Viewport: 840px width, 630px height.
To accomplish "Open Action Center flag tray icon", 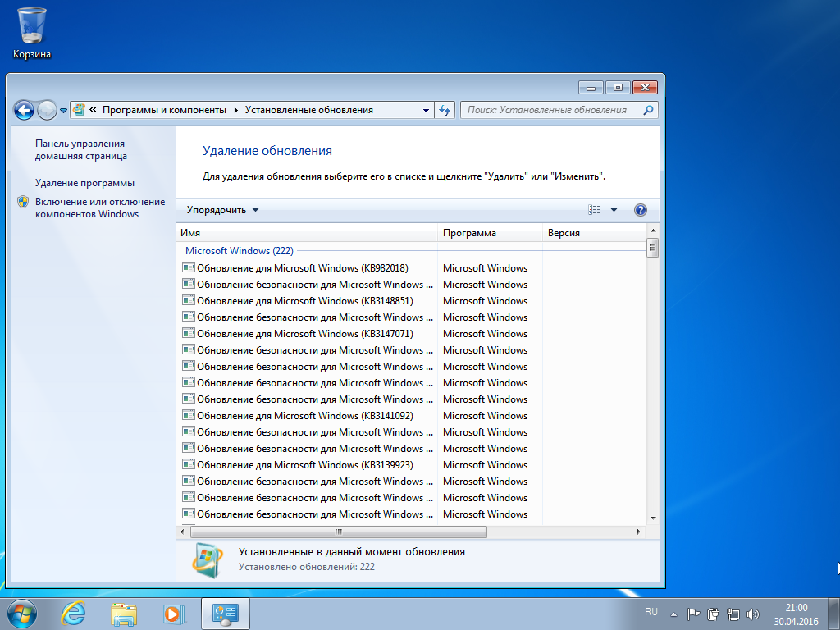I will [x=693, y=614].
